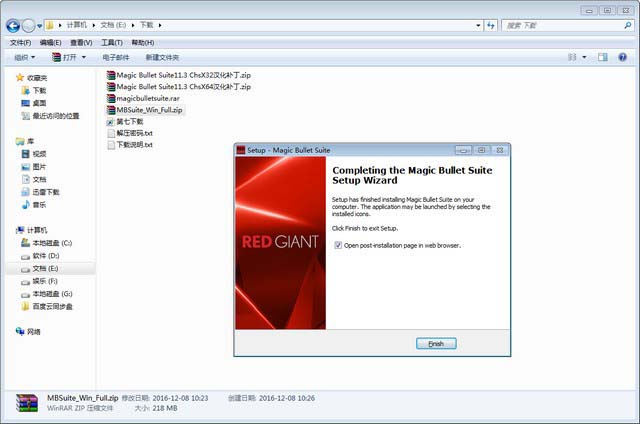Open 软件 (D:) drive
The width and height of the screenshot is (640, 424).
point(40,255)
